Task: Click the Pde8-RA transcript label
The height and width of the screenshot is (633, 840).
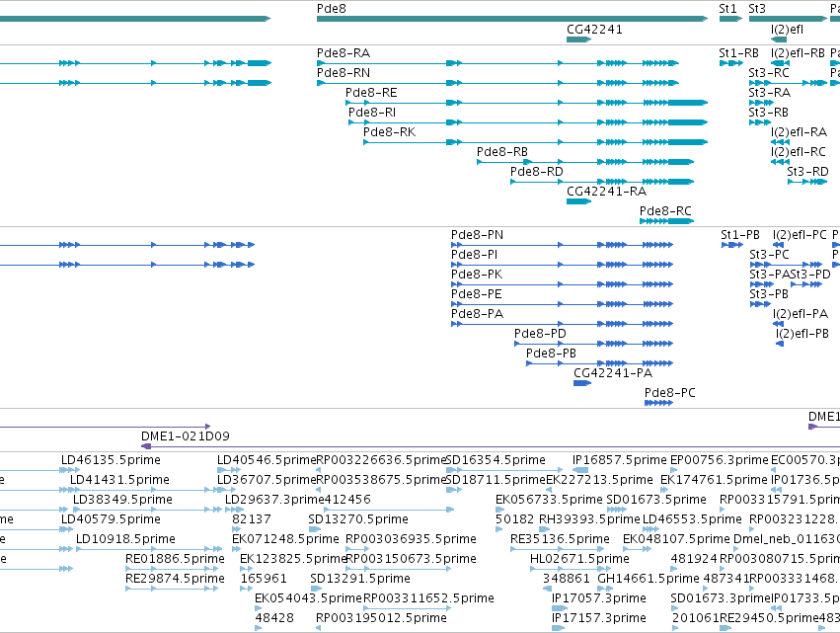Action: [x=344, y=53]
